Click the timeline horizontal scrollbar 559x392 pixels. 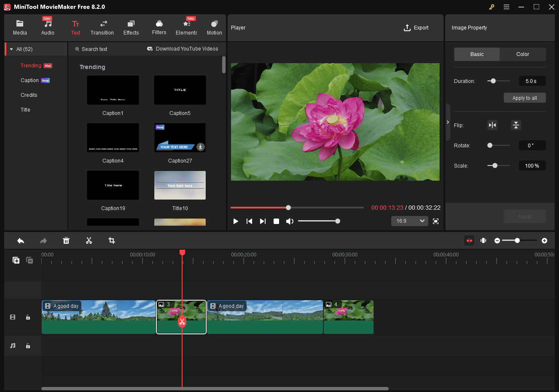click(x=215, y=389)
